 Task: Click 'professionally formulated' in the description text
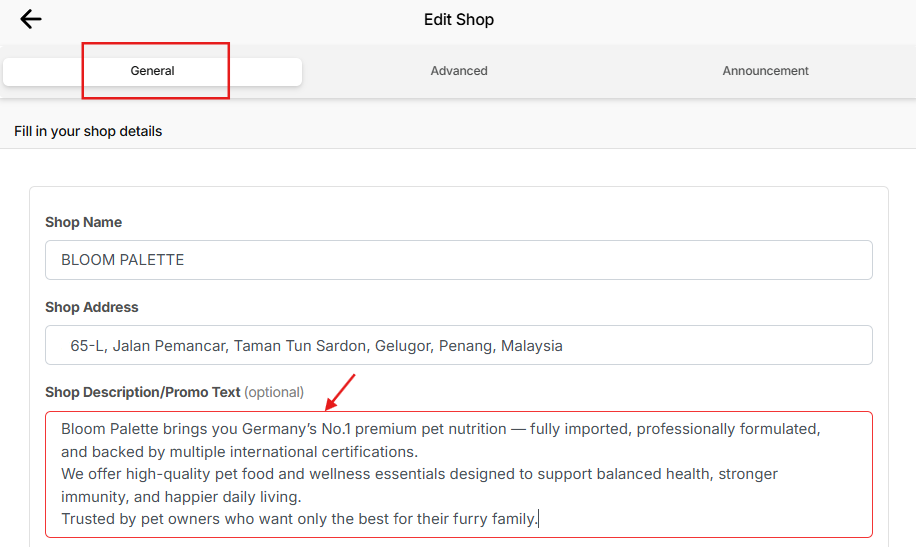(x=728, y=429)
